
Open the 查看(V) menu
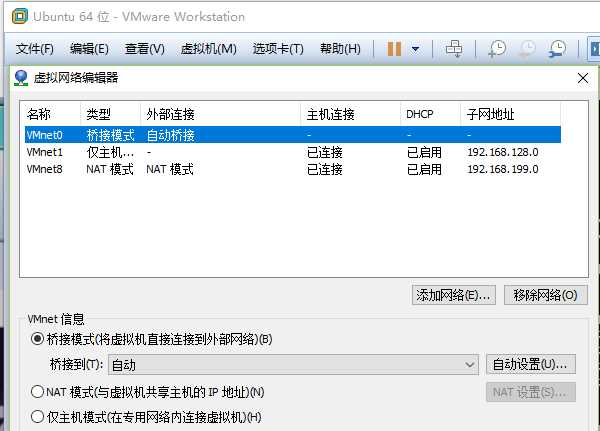pyautogui.click(x=145, y=49)
